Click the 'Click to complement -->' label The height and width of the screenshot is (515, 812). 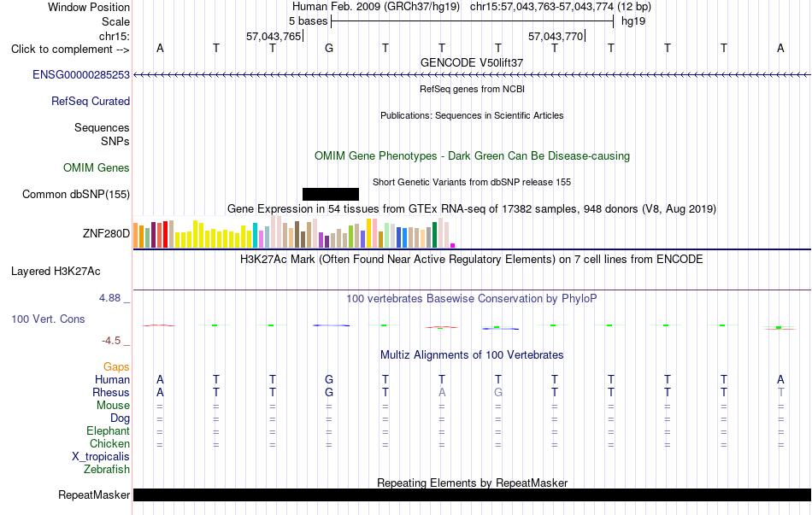pos(70,50)
